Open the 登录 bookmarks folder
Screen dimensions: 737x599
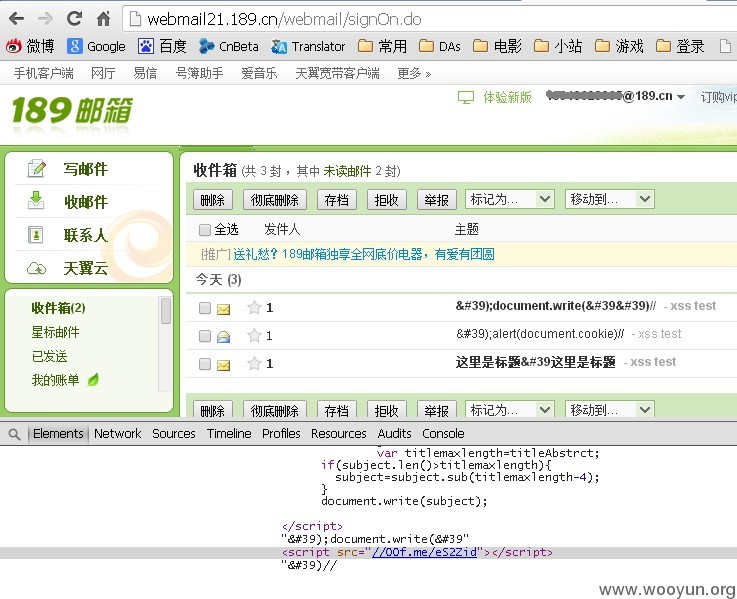pos(680,46)
